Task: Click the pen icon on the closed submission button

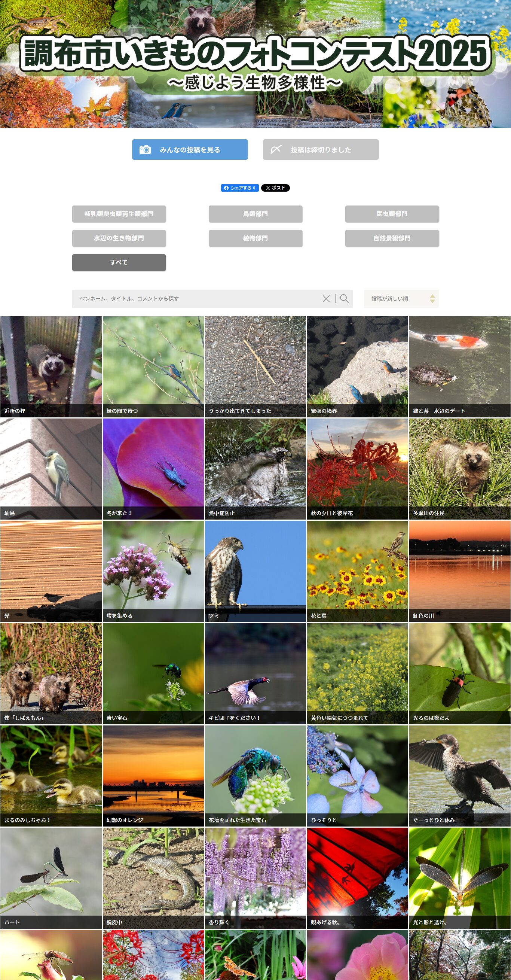Action: pyautogui.click(x=276, y=149)
